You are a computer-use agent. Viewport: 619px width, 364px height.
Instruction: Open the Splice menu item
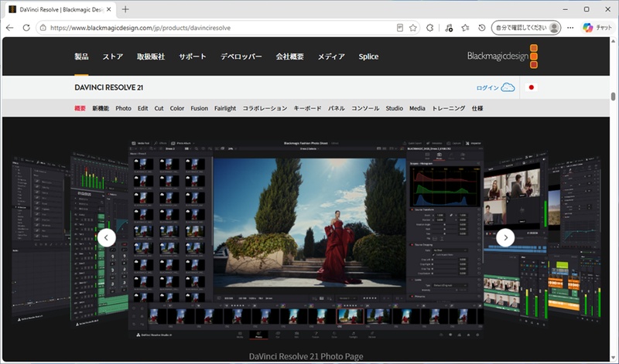click(368, 56)
